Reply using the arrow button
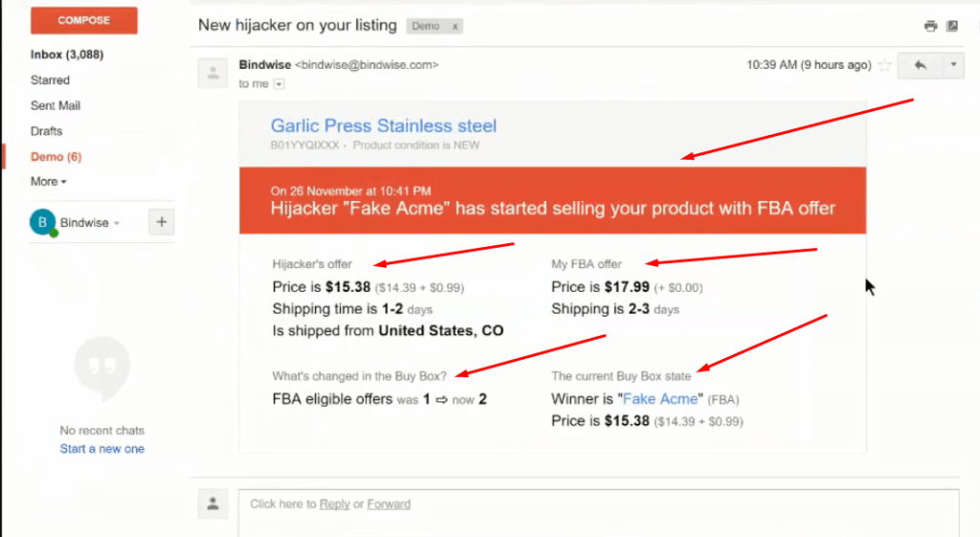 pos(920,65)
